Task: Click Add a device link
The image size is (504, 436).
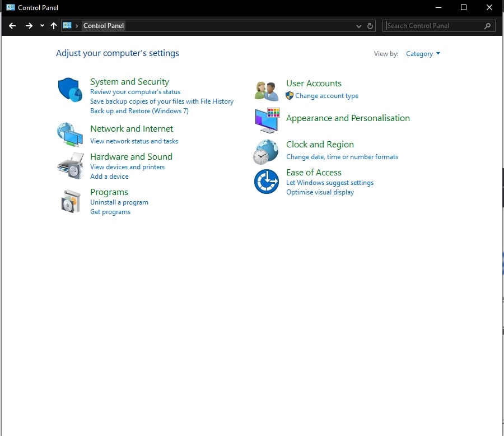Action: click(109, 177)
